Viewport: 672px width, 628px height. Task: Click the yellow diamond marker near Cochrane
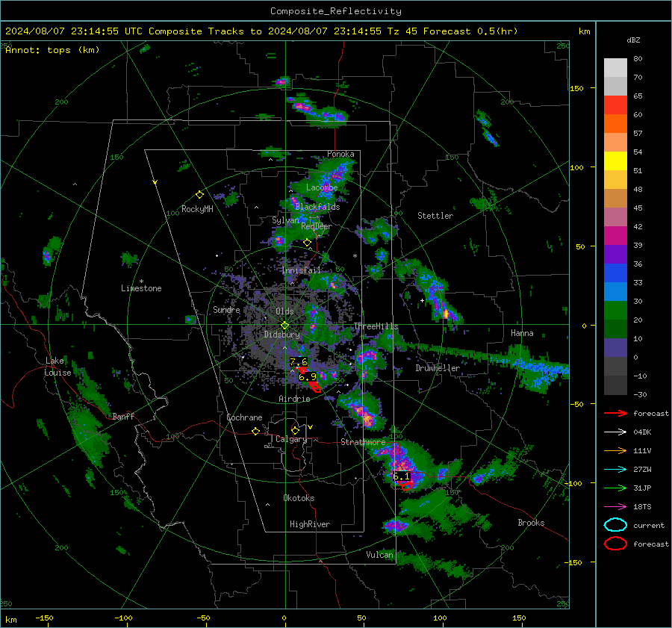pos(256,431)
